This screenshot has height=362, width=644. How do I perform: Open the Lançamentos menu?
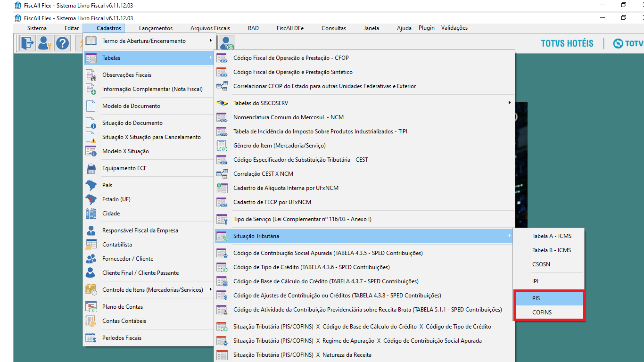point(156,28)
